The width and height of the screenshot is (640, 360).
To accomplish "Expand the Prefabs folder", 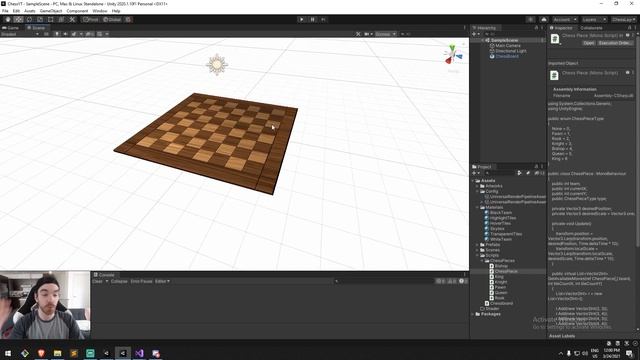I will (x=478, y=244).
